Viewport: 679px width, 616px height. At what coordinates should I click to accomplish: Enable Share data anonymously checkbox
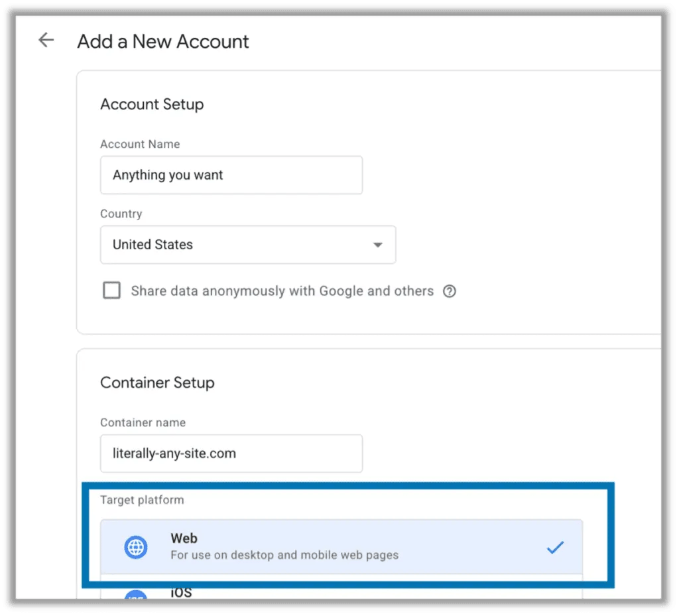pos(111,290)
